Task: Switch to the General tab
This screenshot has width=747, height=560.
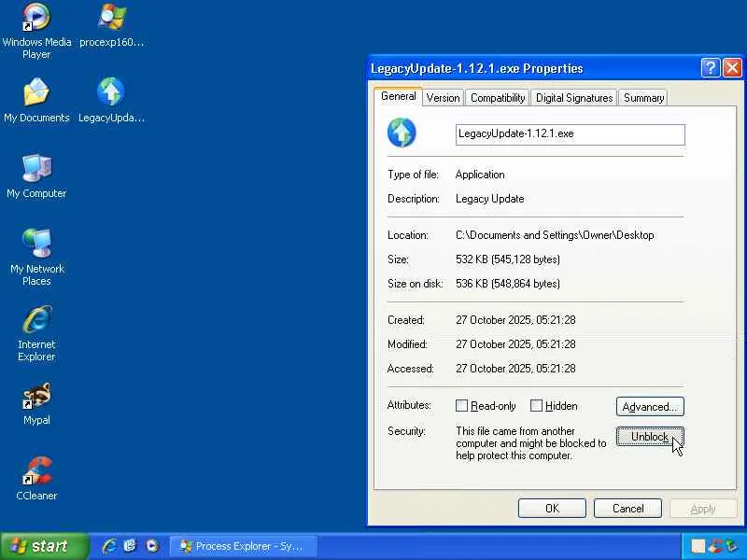Action: coord(399,97)
